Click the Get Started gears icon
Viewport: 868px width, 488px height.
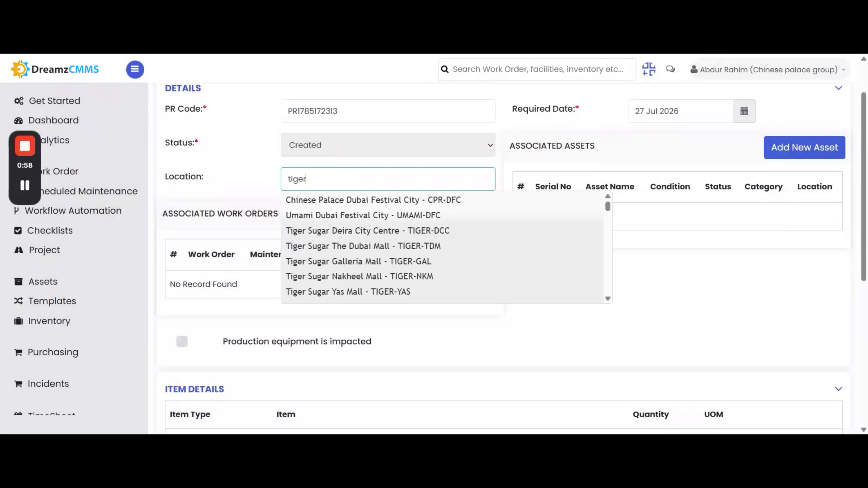click(18, 101)
